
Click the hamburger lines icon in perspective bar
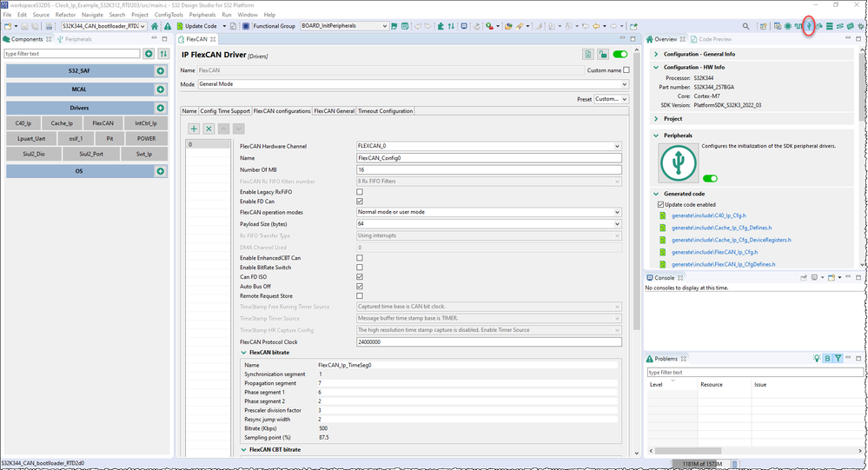tap(829, 26)
